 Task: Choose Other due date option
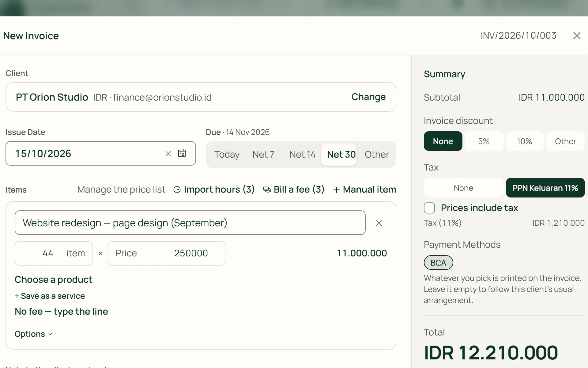(377, 154)
